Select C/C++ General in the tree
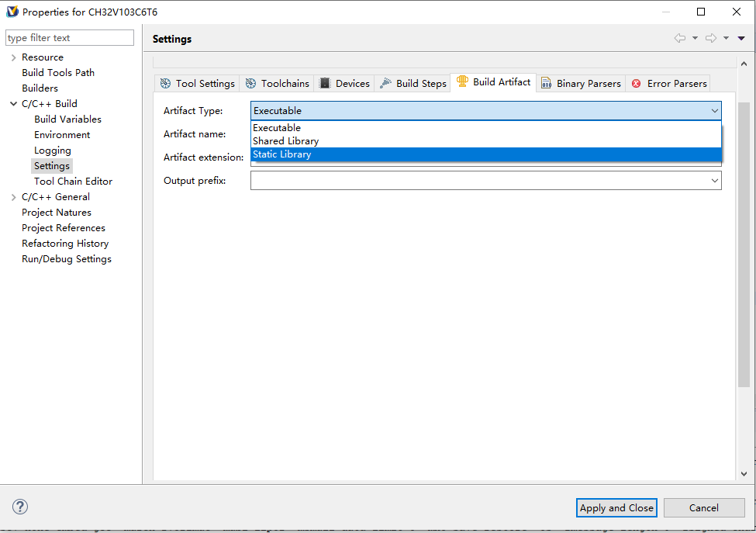This screenshot has height=533, width=756. click(x=56, y=197)
